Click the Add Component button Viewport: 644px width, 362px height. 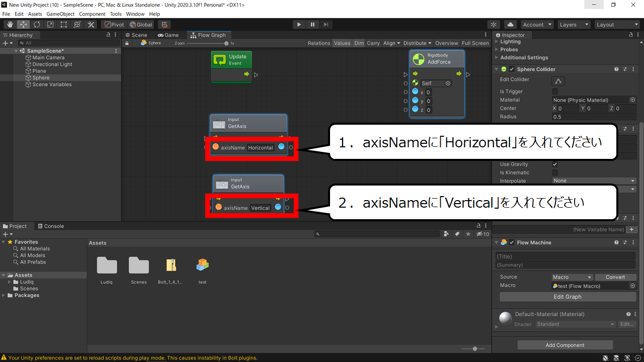(x=565, y=345)
